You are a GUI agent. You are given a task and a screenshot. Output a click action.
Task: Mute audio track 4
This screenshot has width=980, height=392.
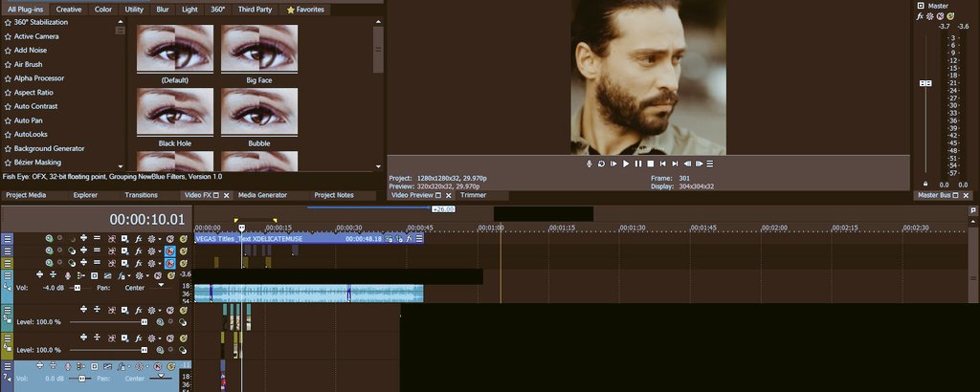[158, 275]
